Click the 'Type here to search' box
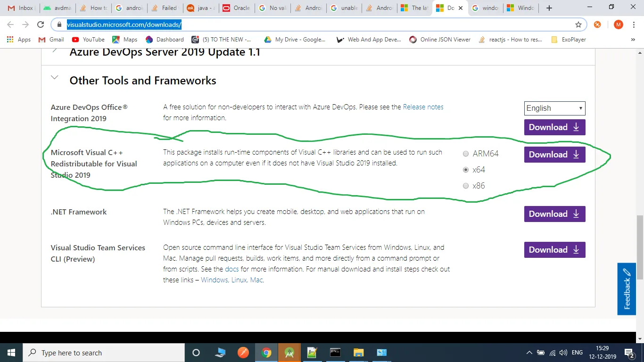Image resolution: width=644 pixels, height=362 pixels. pyautogui.click(x=104, y=353)
